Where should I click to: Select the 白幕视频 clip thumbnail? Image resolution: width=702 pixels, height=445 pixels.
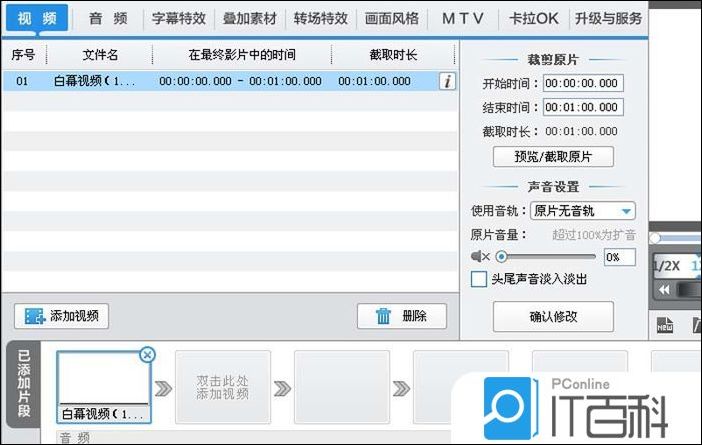[x=104, y=387]
